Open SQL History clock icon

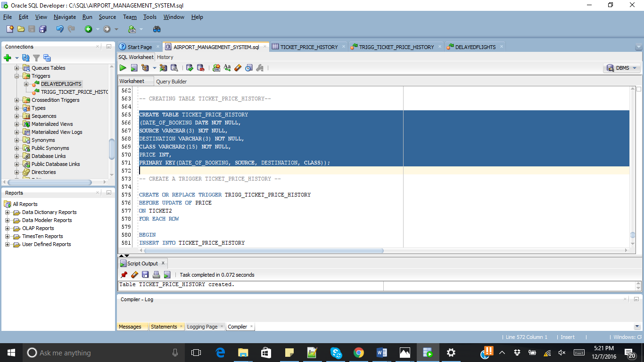click(x=248, y=68)
